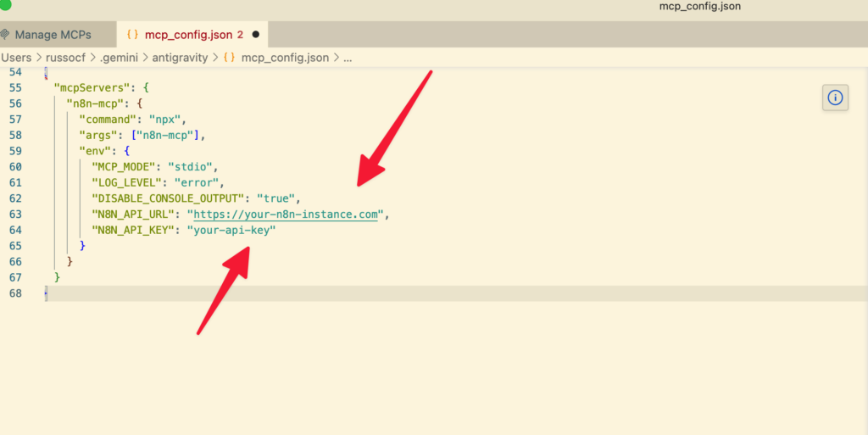Switch to the Manage MCPs tab

point(53,35)
